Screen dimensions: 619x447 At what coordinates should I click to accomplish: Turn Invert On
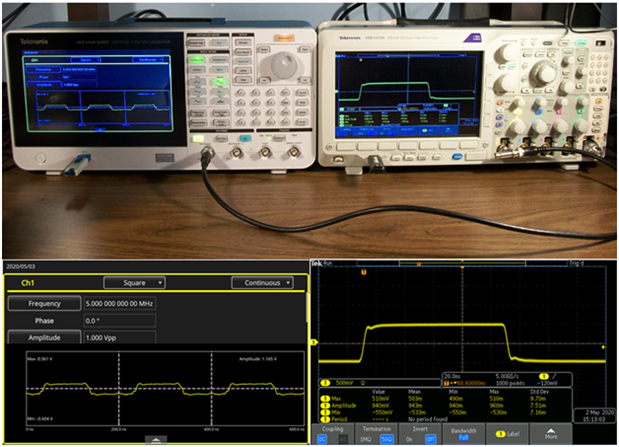pyautogui.click(x=409, y=439)
